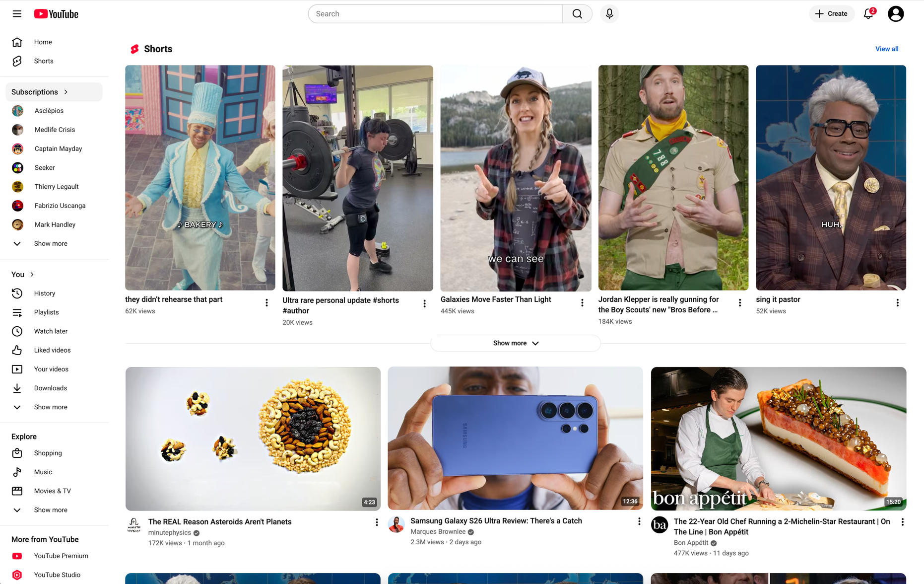Open options for Bon Appétit chef video
Image resolution: width=924 pixels, height=584 pixels.
pyautogui.click(x=903, y=522)
